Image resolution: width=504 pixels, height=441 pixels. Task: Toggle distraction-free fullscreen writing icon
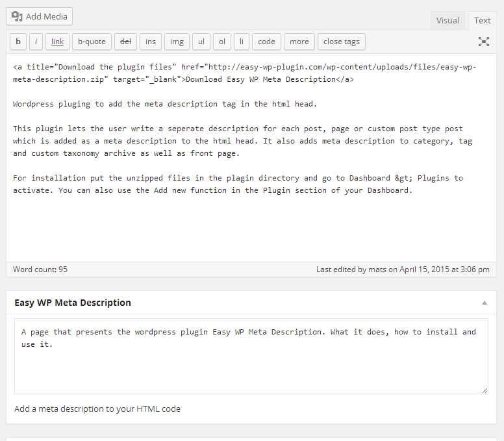pyautogui.click(x=483, y=42)
